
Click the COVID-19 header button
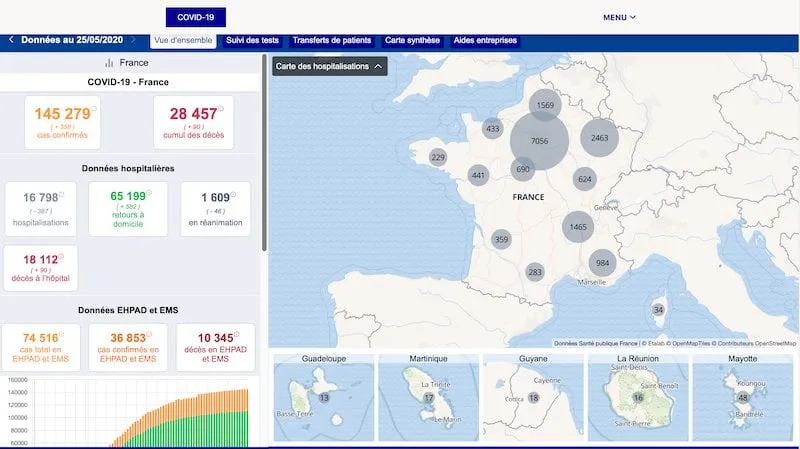click(x=195, y=17)
